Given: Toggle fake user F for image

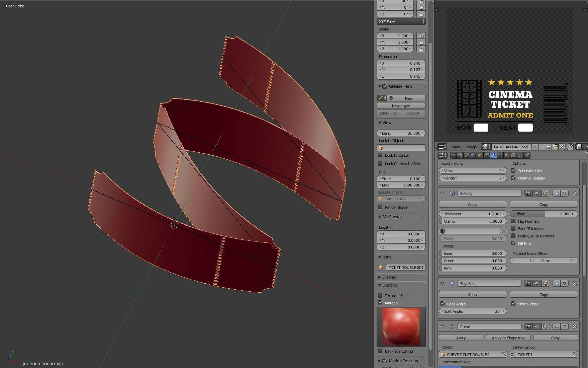Looking at the screenshot, I should 542,147.
